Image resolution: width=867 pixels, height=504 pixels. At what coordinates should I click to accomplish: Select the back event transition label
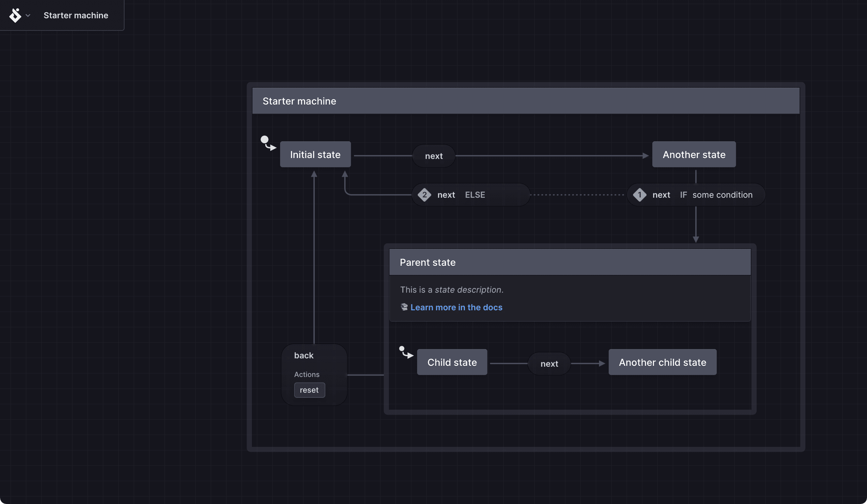click(304, 356)
